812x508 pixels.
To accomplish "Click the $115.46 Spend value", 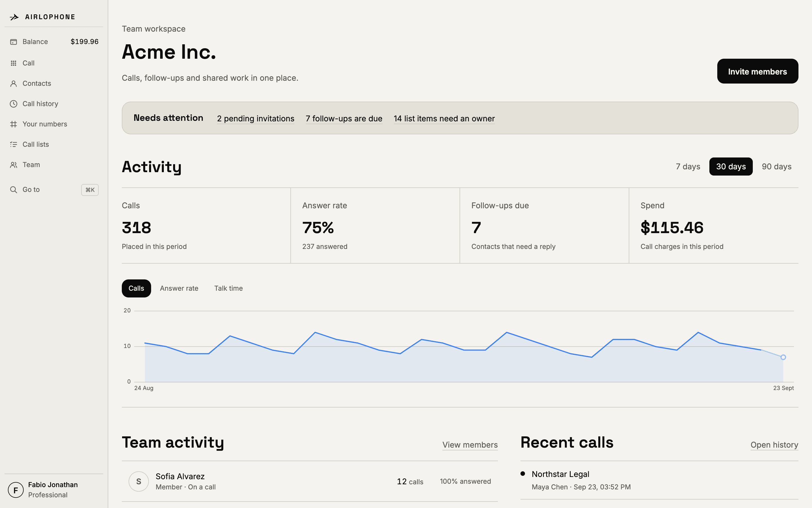I will coord(672,228).
